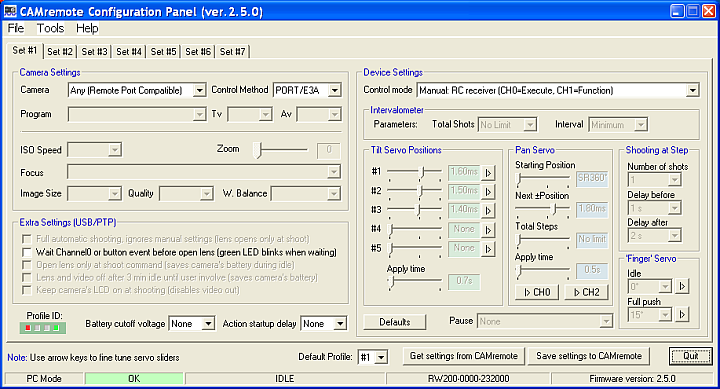This screenshot has height=389, width=720.
Task: Test tilt servo position #5 play arrow
Action: (489, 249)
